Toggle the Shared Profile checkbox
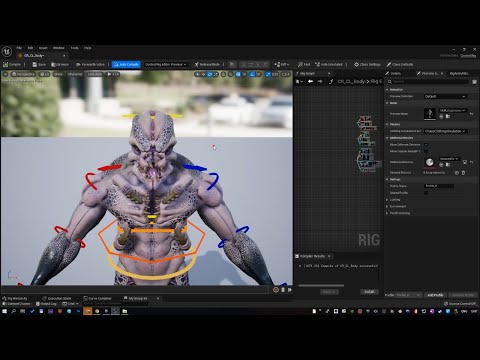Image resolution: width=480 pixels, height=360 pixels. [426, 193]
